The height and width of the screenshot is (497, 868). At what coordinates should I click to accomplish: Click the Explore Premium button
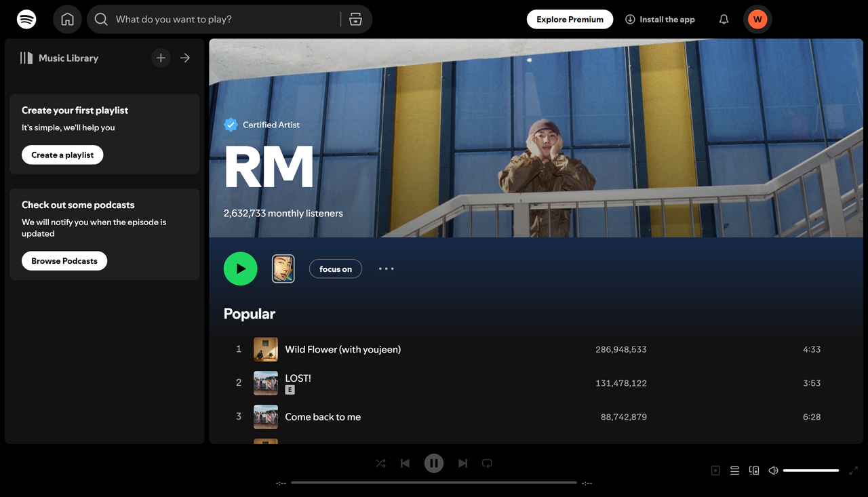point(570,20)
